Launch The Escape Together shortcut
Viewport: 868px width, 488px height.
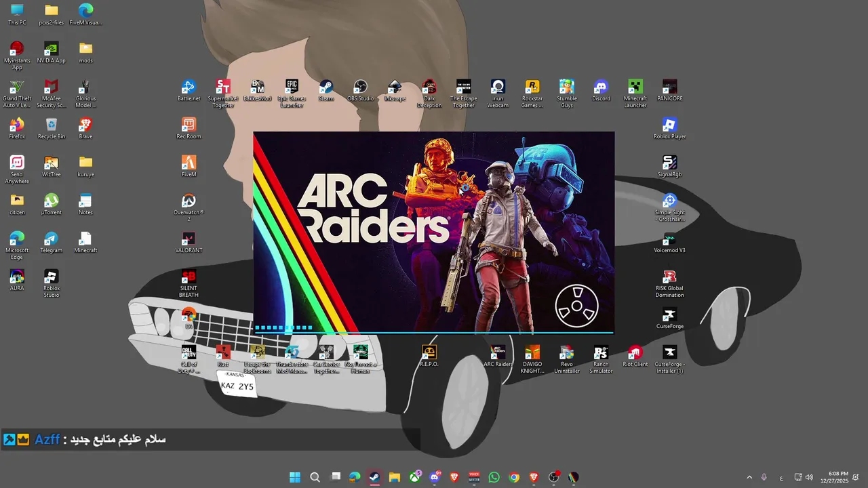click(464, 94)
